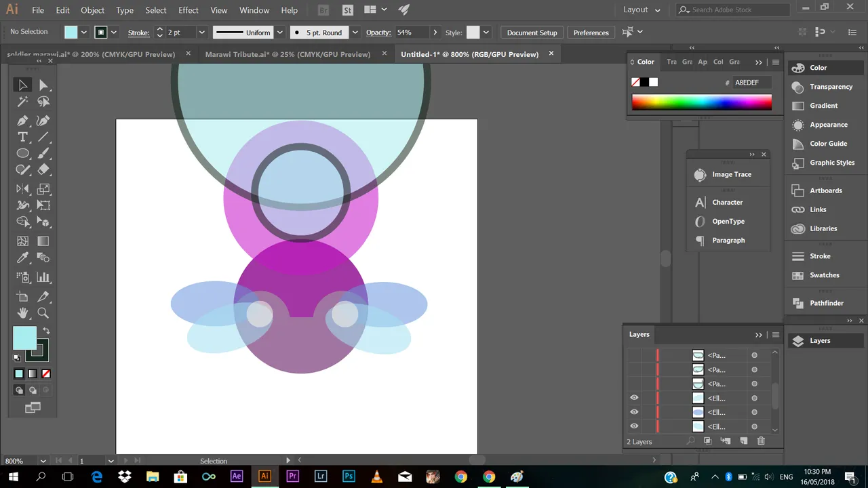Pick the Eraser tool
868x488 pixels.
[43, 169]
